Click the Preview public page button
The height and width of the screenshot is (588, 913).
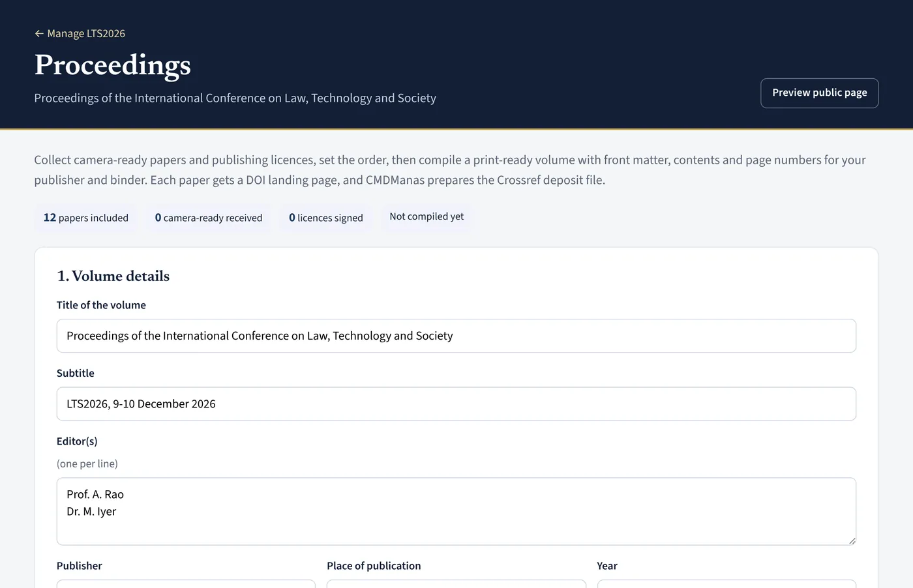point(819,93)
